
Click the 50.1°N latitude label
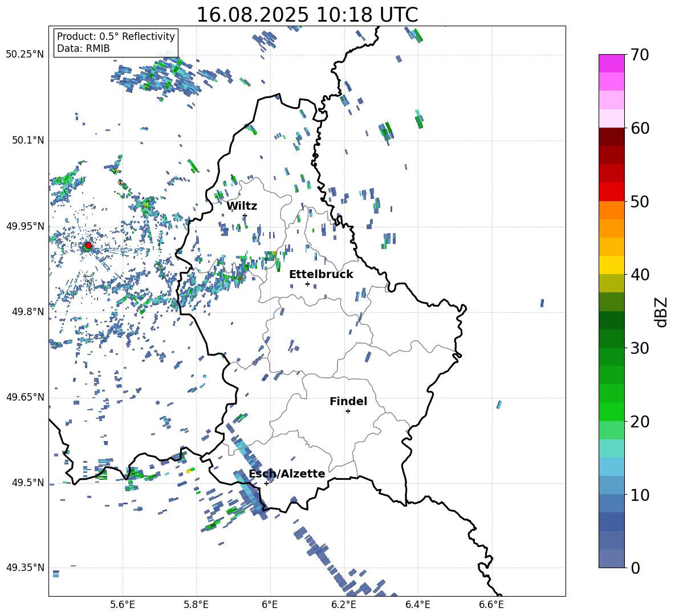pyautogui.click(x=28, y=140)
